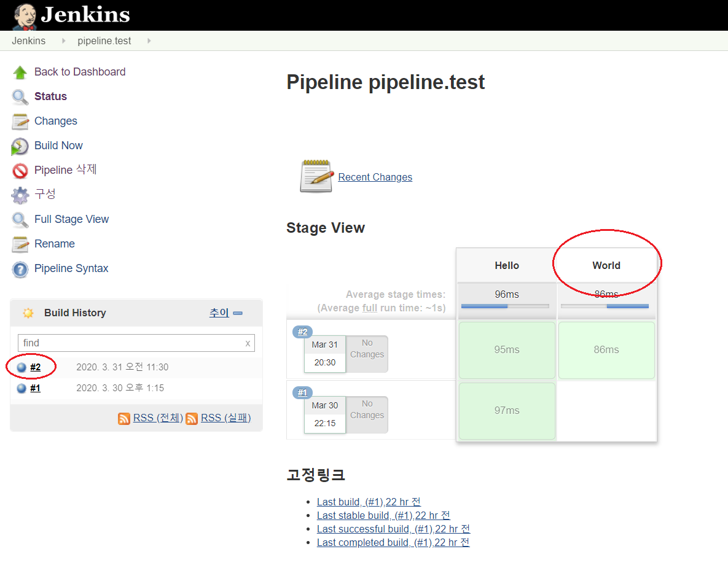This screenshot has width=728, height=584.
Task: Click the Hello stage column header
Action: tap(507, 265)
